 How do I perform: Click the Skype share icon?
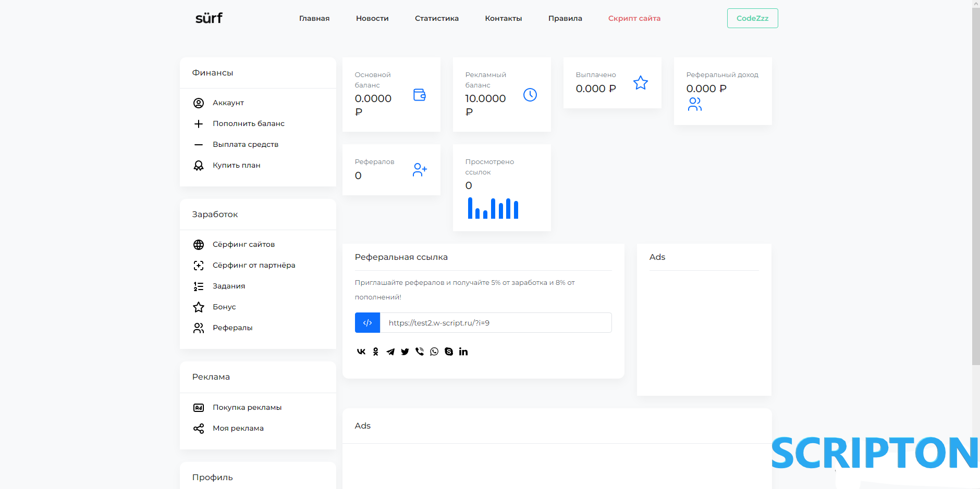point(449,352)
